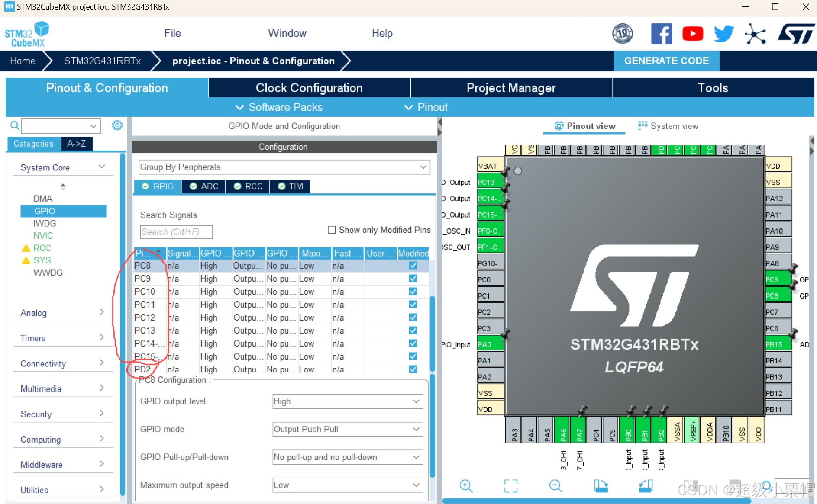Image resolution: width=817 pixels, height=504 pixels.
Task: Click the ST community network icon
Action: click(756, 34)
